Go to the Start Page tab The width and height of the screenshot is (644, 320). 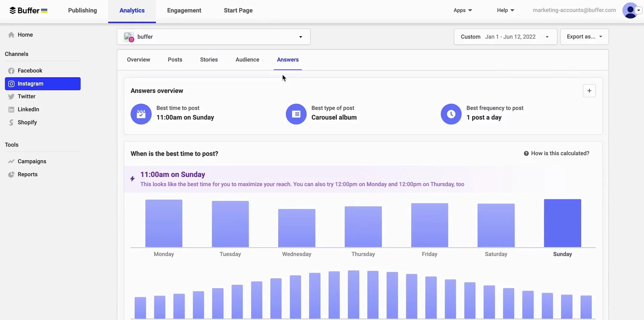click(x=238, y=10)
